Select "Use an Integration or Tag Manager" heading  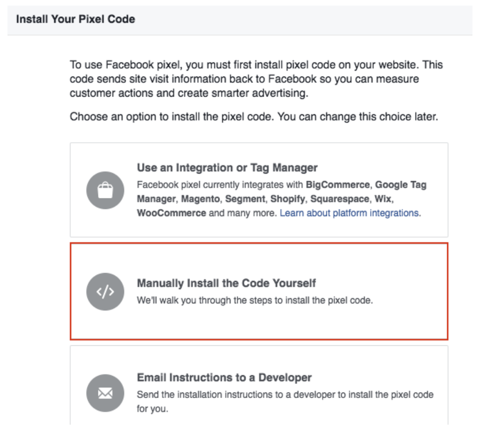coord(227,168)
